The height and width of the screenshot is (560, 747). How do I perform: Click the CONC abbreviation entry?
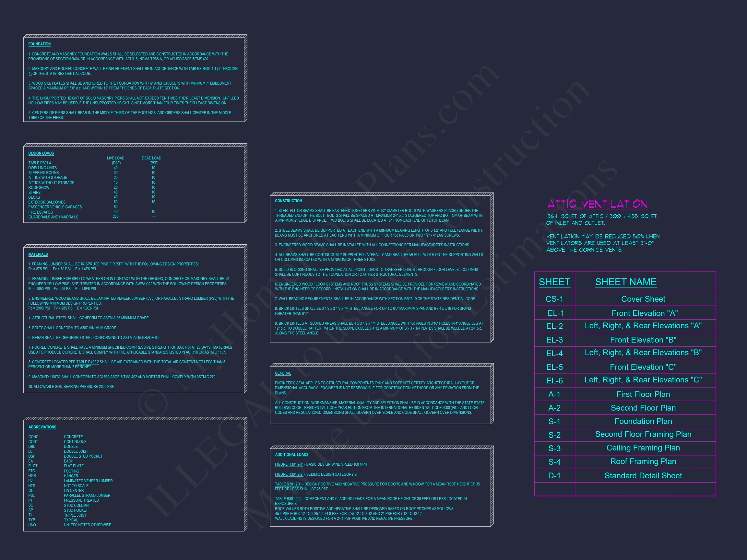(56, 437)
